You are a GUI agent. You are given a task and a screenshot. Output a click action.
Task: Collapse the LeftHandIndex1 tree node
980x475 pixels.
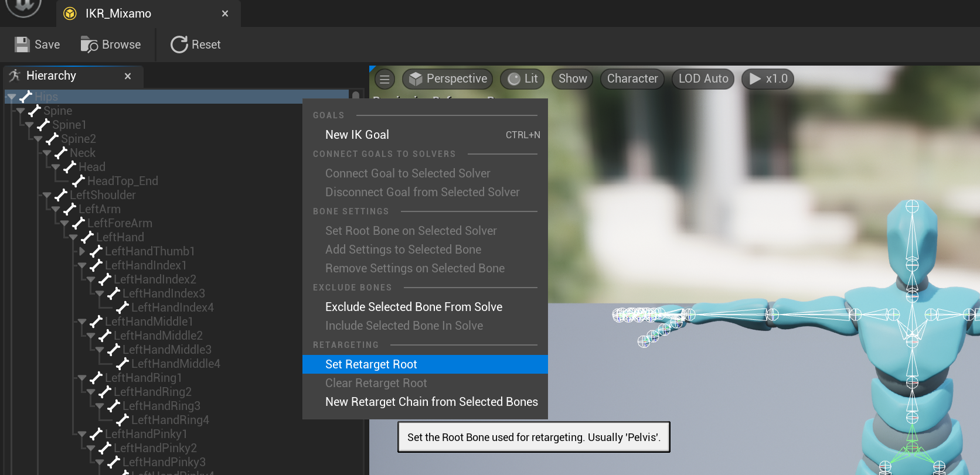[x=82, y=265]
